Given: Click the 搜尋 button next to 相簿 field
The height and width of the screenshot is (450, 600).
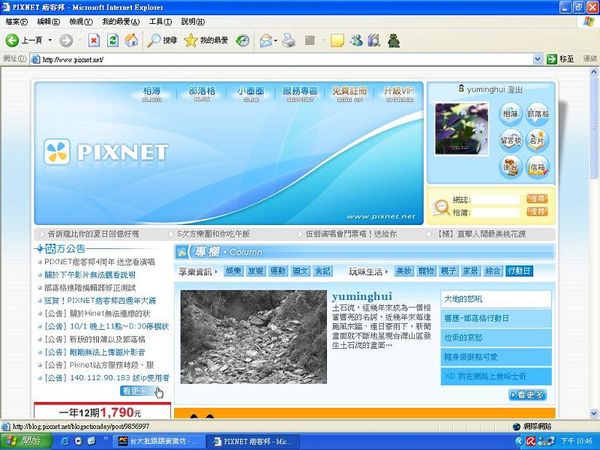Looking at the screenshot, I should click(x=537, y=211).
